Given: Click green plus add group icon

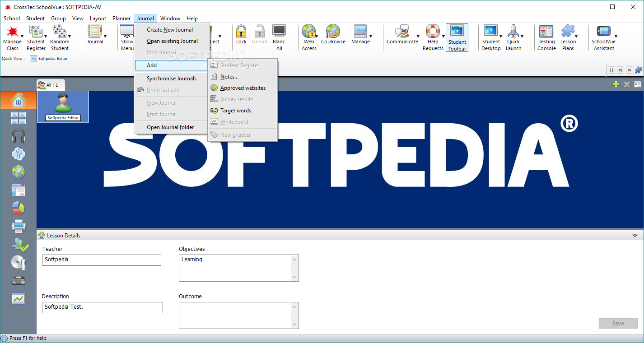Looking at the screenshot, I should pyautogui.click(x=616, y=84).
